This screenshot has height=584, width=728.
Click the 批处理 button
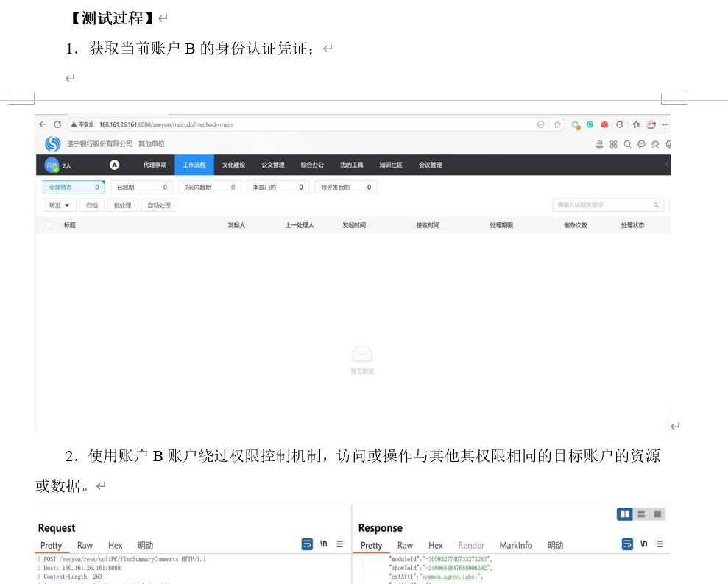pos(123,205)
